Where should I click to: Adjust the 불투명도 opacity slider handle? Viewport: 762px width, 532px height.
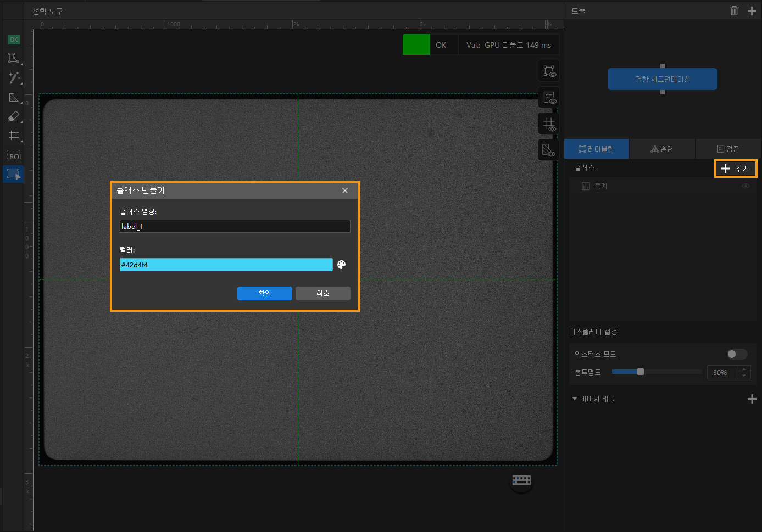[x=640, y=372]
